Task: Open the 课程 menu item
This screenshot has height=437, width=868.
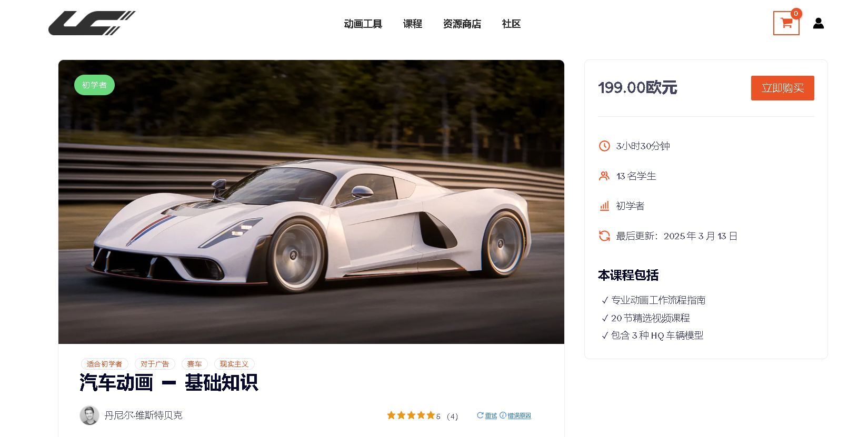Action: click(x=413, y=24)
